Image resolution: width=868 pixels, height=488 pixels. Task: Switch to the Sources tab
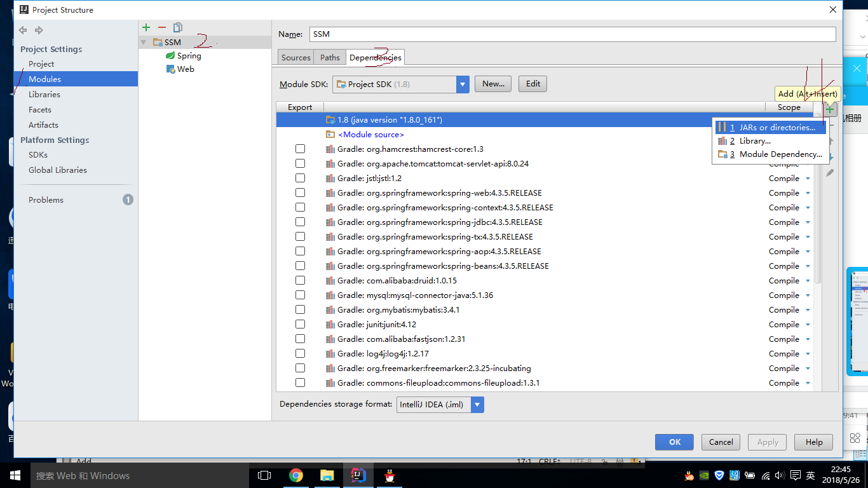295,57
